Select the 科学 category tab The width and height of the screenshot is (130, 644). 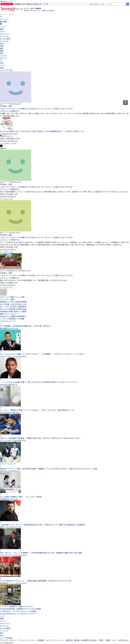[x=2, y=63]
